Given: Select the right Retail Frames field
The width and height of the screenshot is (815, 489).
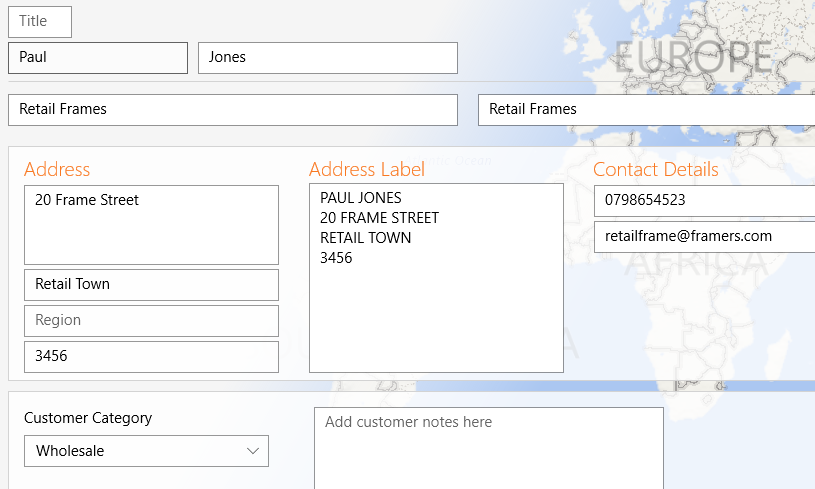Looking at the screenshot, I should (x=647, y=110).
